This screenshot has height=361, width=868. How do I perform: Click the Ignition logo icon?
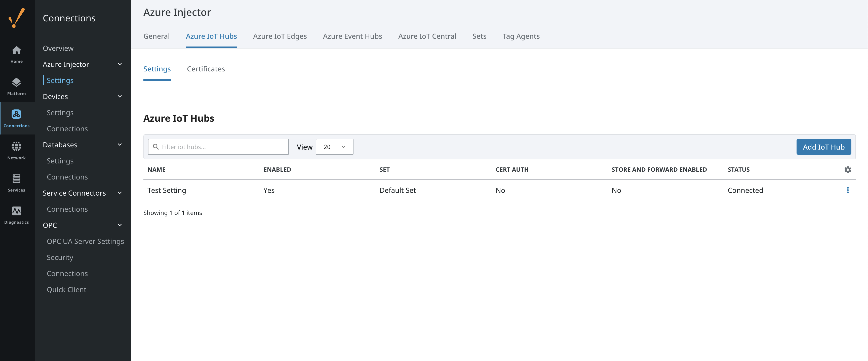pyautogui.click(x=16, y=18)
